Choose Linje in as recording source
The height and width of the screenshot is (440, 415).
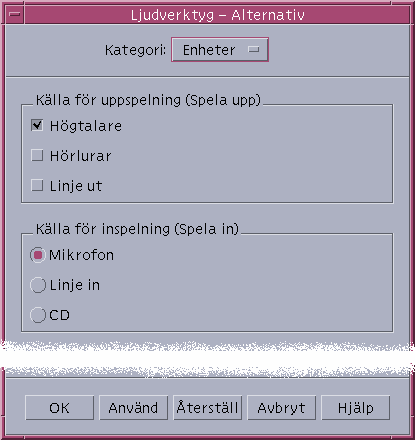tap(38, 285)
